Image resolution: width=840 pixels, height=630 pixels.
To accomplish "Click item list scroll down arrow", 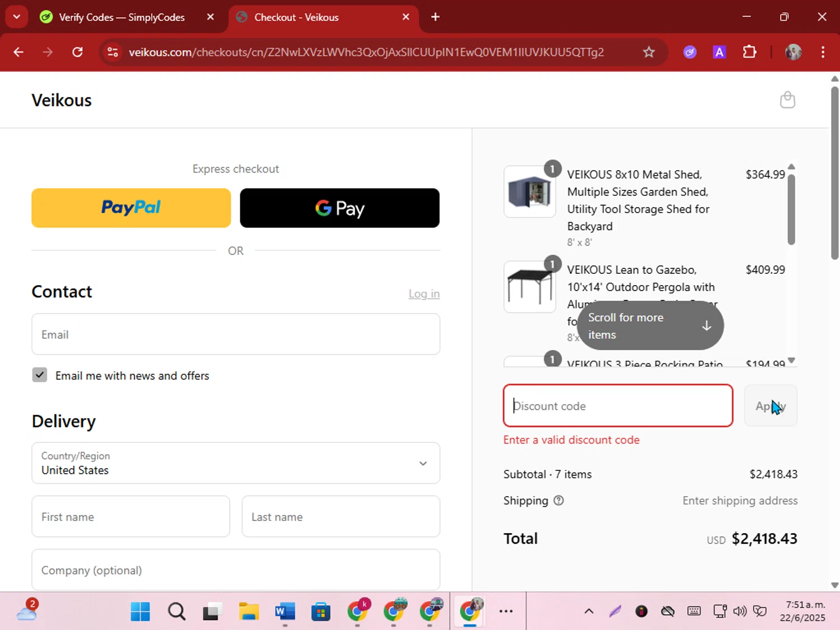I will coord(791,360).
